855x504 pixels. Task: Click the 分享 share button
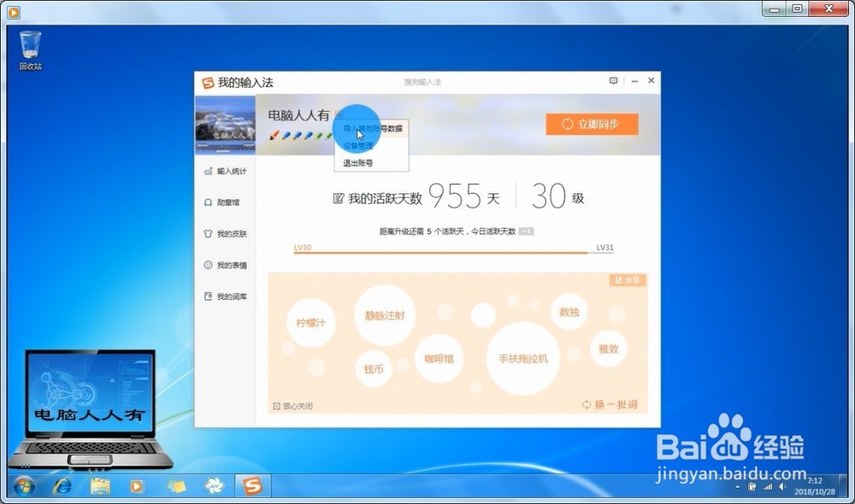(x=628, y=280)
